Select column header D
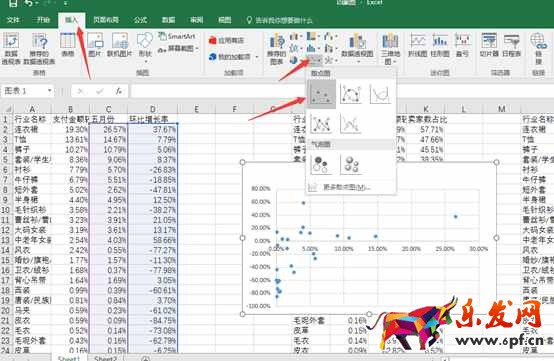Screen dimensions: 554x361 (152, 109)
